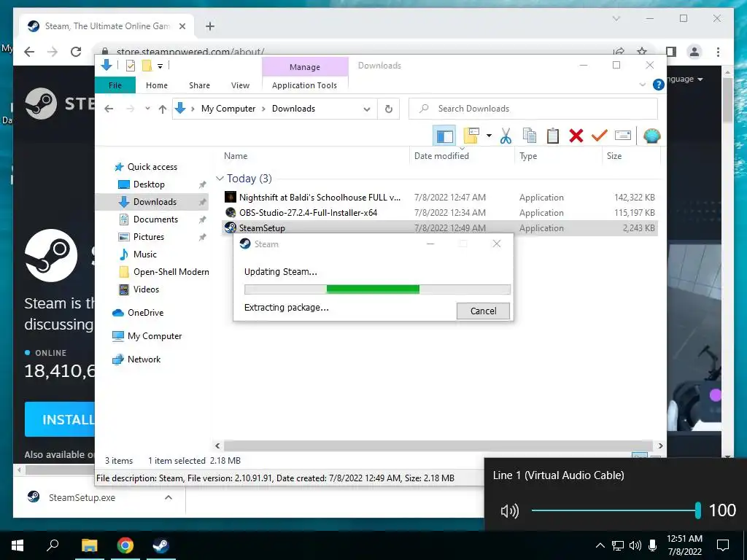Viewport: 747px width, 560px height.
Task: Click the Email envelope toolbar icon
Action: pyautogui.click(x=623, y=136)
